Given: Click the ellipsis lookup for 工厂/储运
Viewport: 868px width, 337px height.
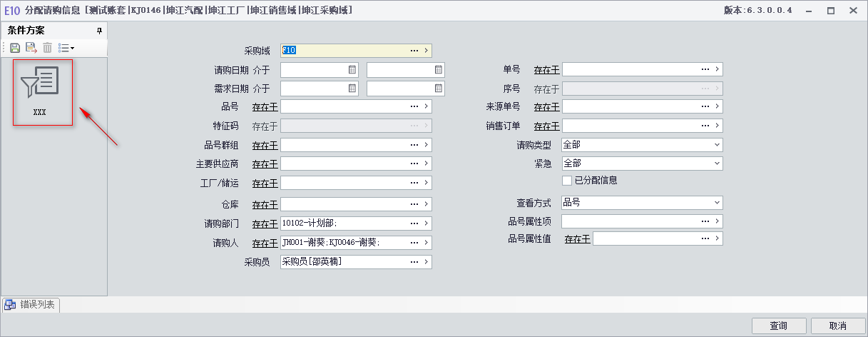Looking at the screenshot, I should point(414,183).
